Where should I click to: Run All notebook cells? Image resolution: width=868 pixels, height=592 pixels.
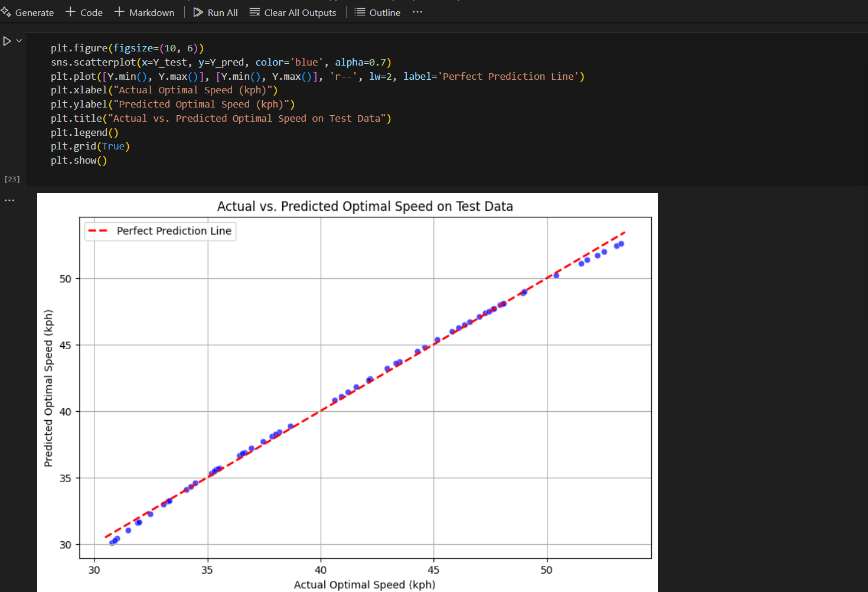(x=216, y=12)
